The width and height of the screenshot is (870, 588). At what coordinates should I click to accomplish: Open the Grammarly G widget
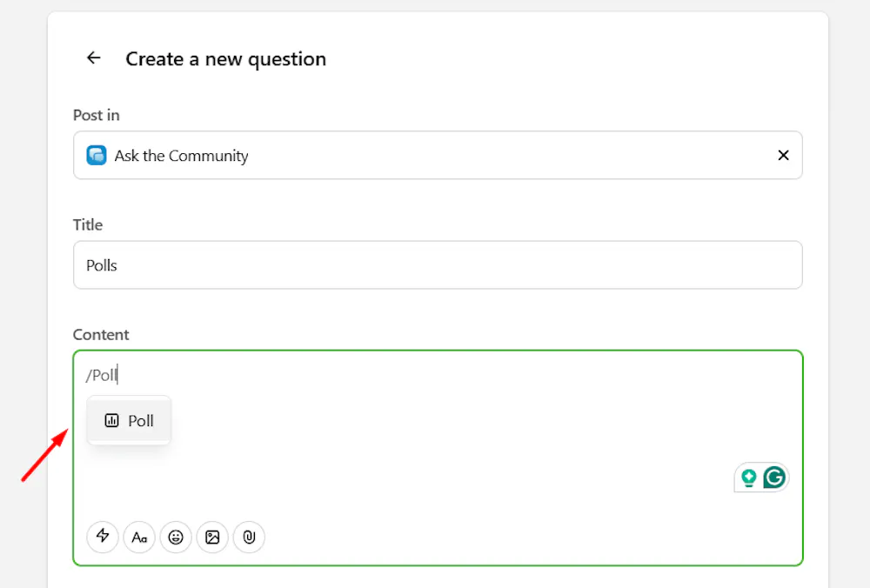(774, 477)
